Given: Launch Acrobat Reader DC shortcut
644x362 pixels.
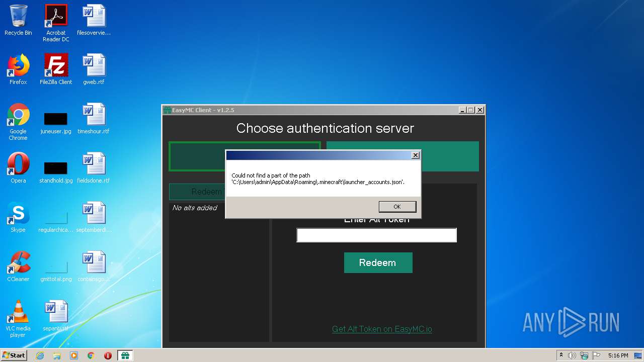Looking at the screenshot, I should click(56, 23).
